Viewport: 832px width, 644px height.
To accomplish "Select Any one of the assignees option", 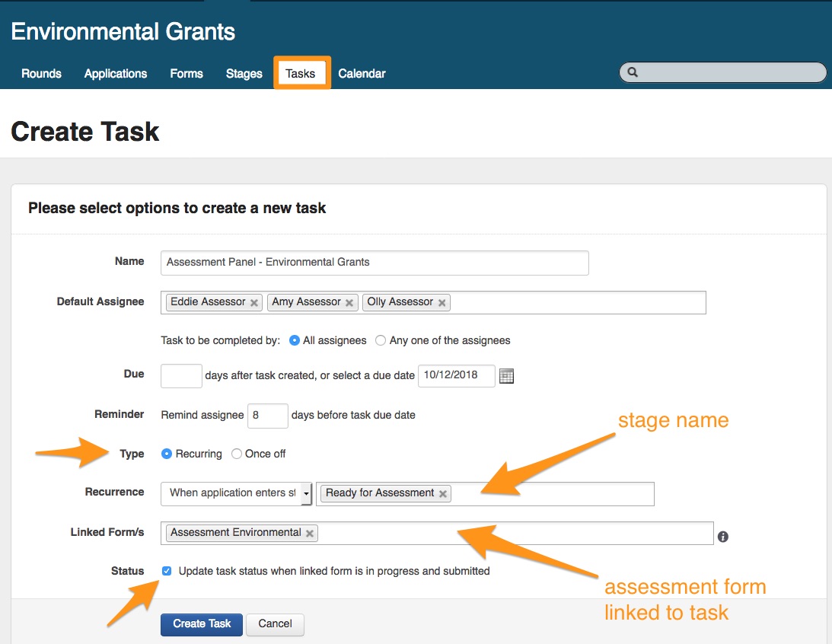I will click(x=381, y=340).
